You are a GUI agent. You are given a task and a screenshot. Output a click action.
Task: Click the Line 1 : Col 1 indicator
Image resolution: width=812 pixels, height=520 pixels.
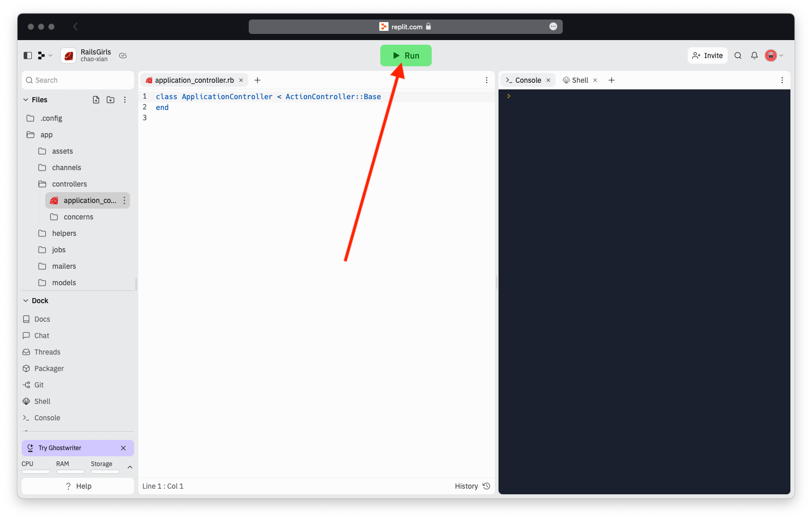tap(163, 486)
